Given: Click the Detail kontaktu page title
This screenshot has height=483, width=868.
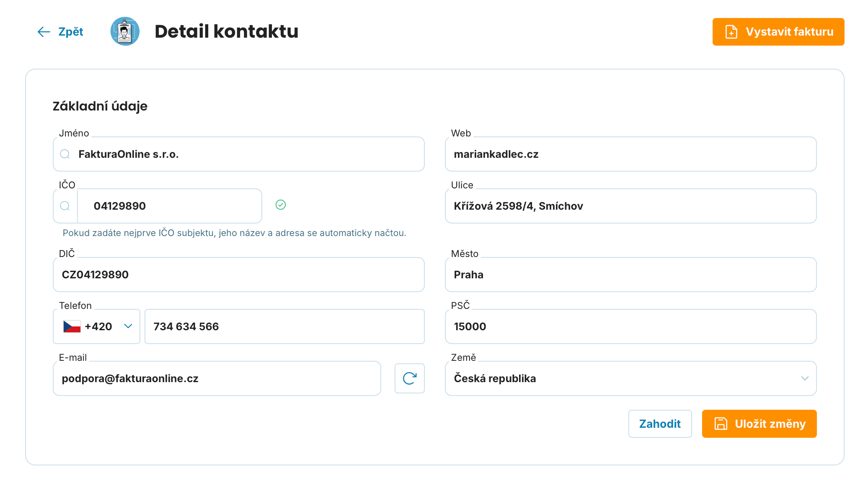Looking at the screenshot, I should [227, 31].
